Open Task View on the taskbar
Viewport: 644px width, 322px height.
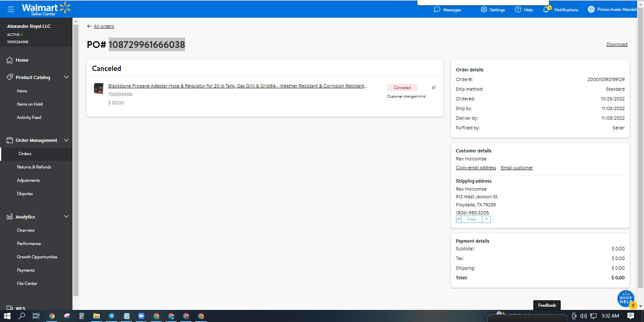(x=36, y=316)
